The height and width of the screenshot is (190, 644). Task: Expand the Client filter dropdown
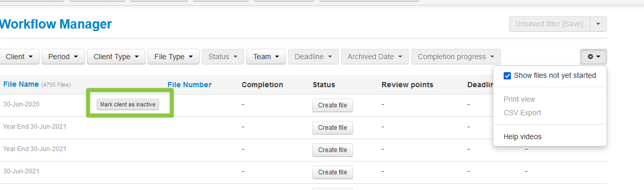(19, 57)
